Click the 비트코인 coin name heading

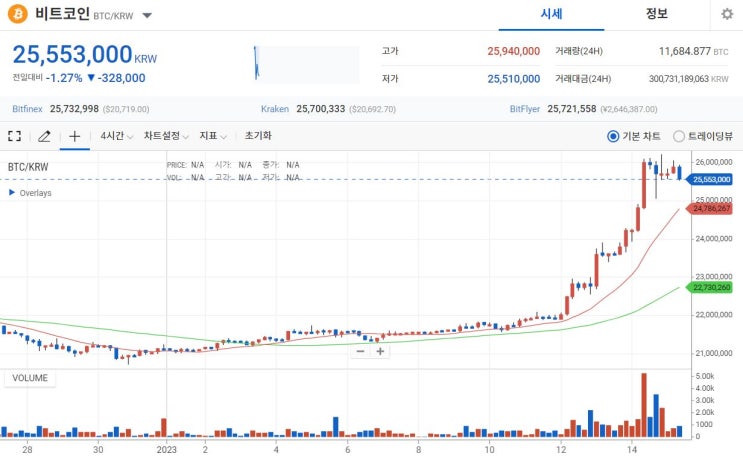click(x=62, y=14)
